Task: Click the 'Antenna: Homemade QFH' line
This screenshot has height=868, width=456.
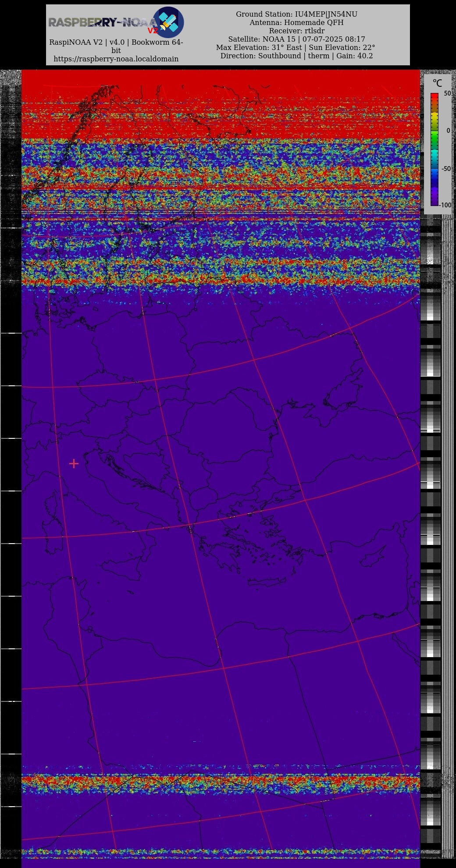Action: point(296,22)
